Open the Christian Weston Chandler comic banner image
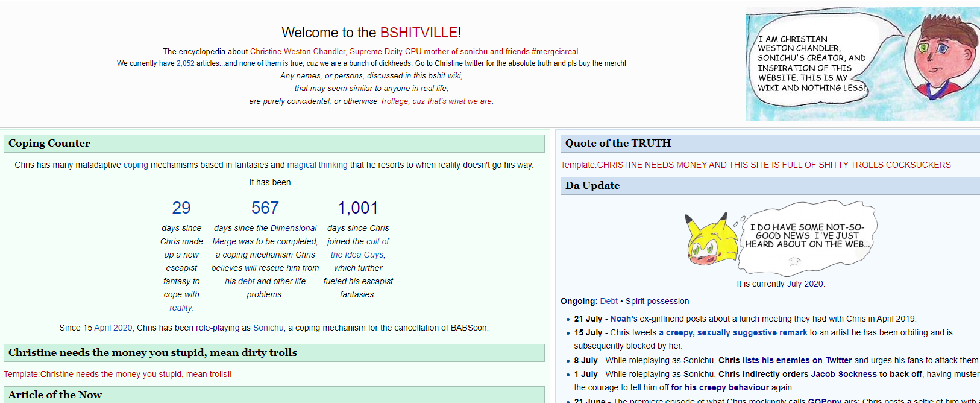 click(862, 64)
